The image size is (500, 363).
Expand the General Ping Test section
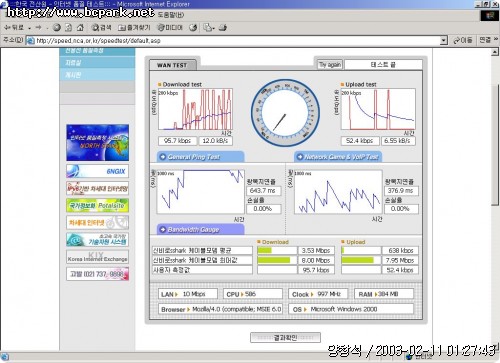(201, 157)
